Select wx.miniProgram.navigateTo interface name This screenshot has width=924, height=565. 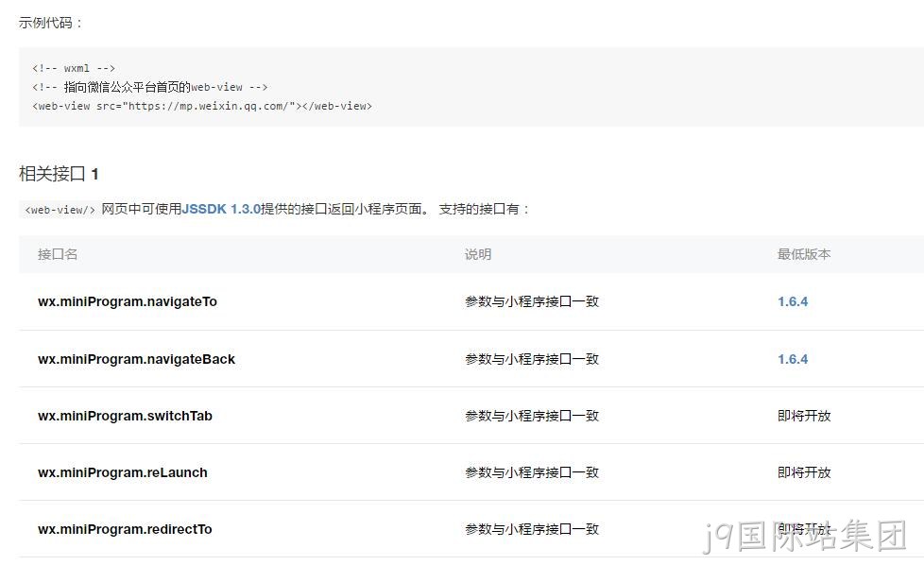coord(128,301)
